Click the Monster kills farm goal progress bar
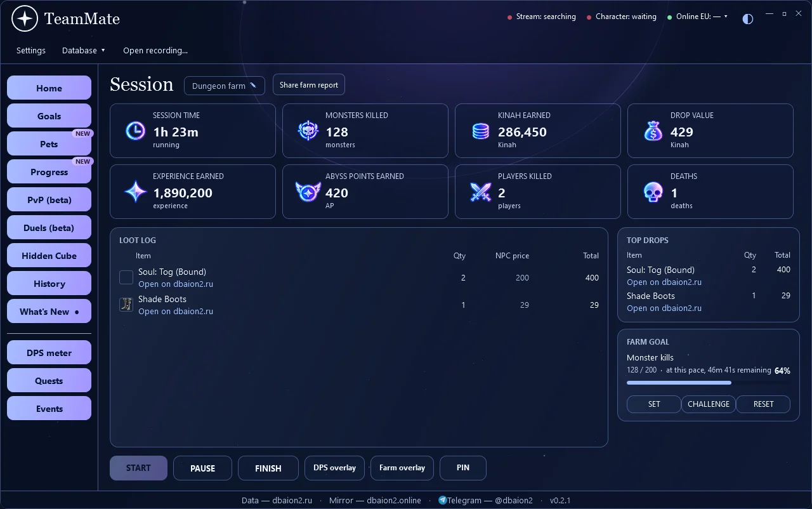 (x=709, y=383)
